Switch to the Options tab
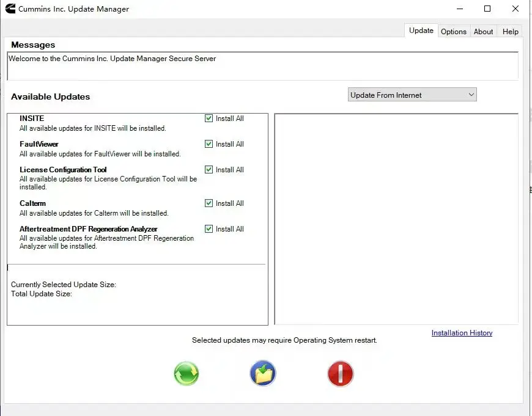 (454, 32)
